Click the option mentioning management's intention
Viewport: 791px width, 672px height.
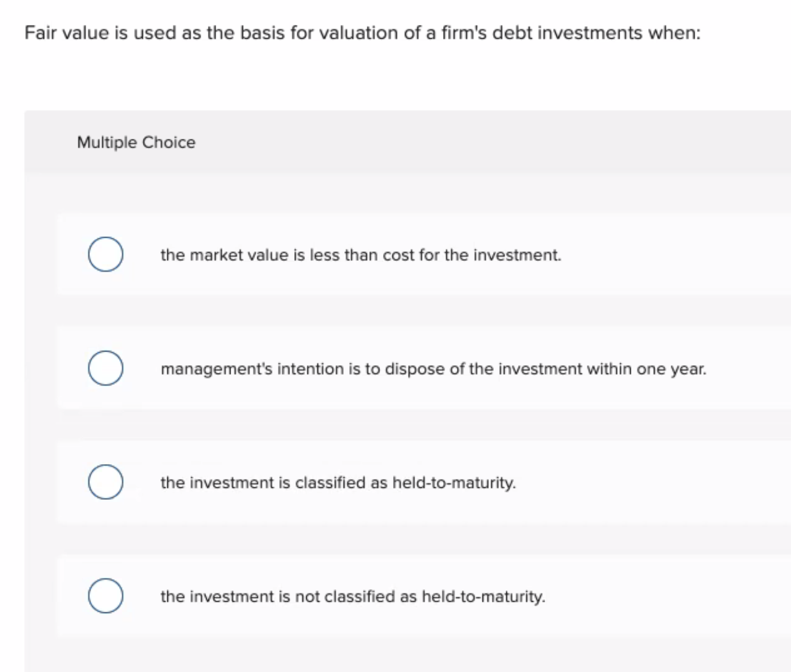click(x=433, y=369)
